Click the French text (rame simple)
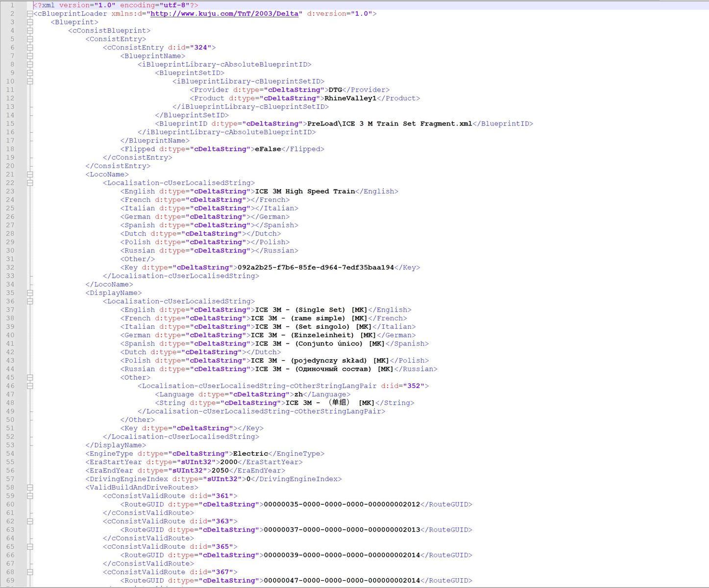 pyautogui.click(x=318, y=318)
